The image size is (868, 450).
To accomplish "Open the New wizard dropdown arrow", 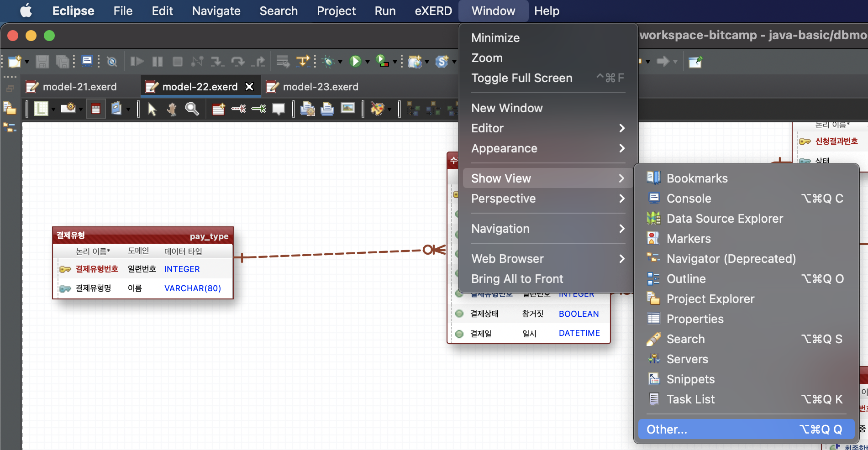I will (27, 62).
